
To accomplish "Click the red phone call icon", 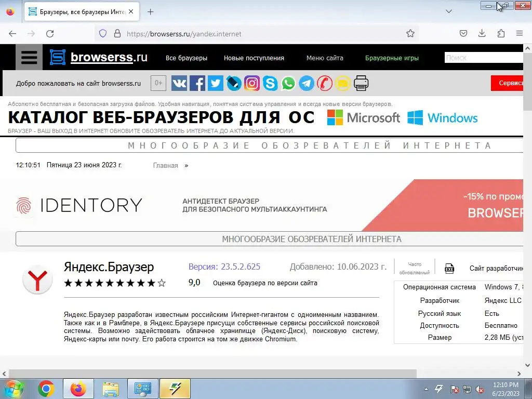I will pyautogui.click(x=325, y=84).
